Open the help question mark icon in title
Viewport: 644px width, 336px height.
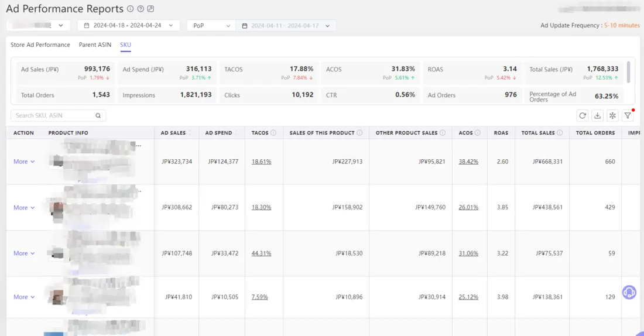(x=141, y=9)
